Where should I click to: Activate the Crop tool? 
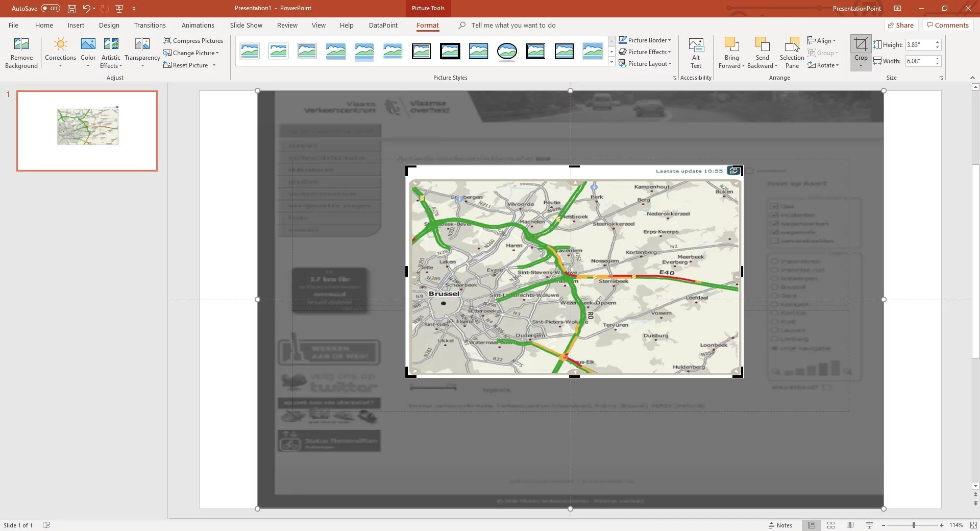[861, 45]
